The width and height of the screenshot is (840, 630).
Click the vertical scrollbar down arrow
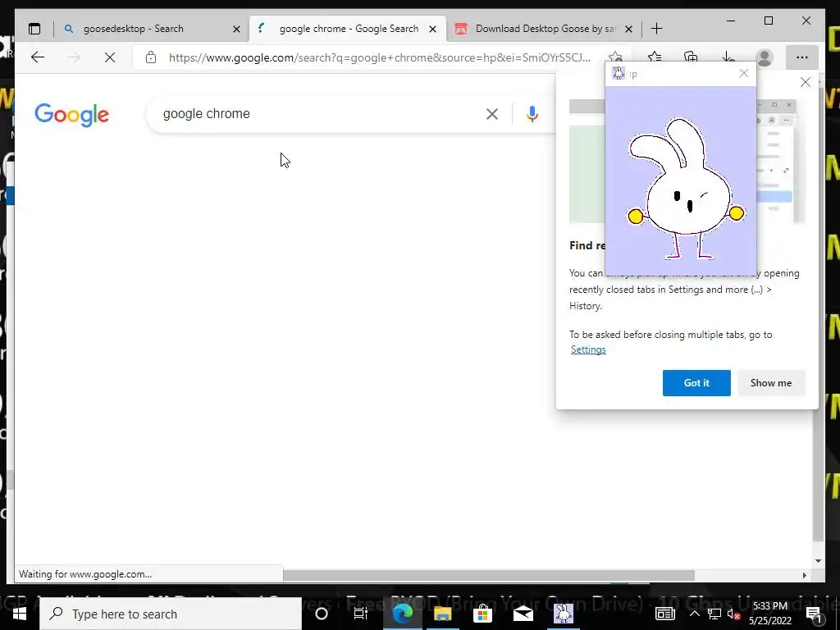[x=818, y=561]
